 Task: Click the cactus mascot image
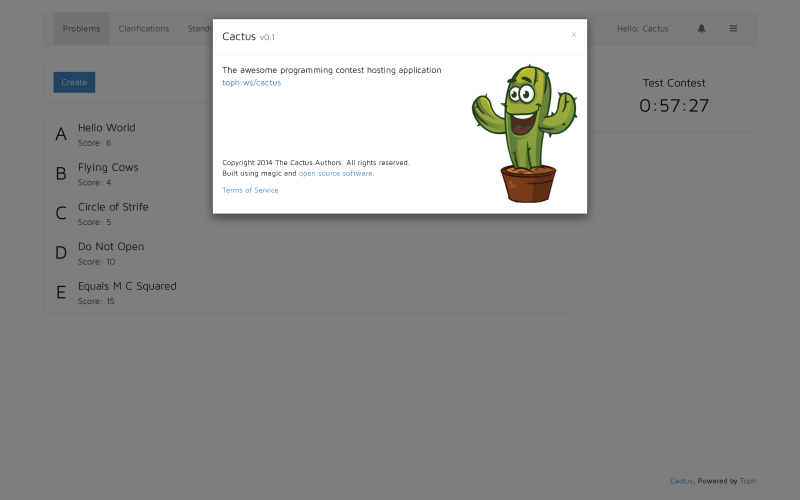click(524, 134)
